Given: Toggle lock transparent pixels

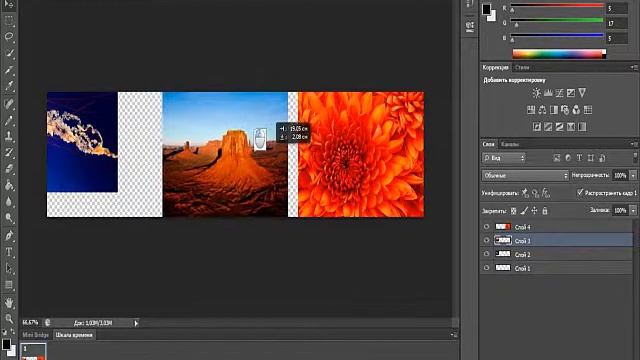Looking at the screenshot, I should coord(513,211).
